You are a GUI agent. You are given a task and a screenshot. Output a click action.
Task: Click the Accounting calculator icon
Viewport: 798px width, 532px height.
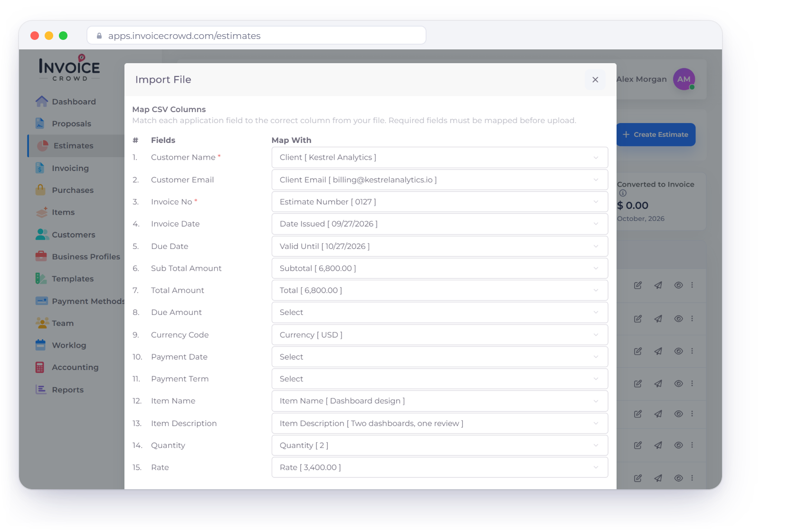[40, 367]
